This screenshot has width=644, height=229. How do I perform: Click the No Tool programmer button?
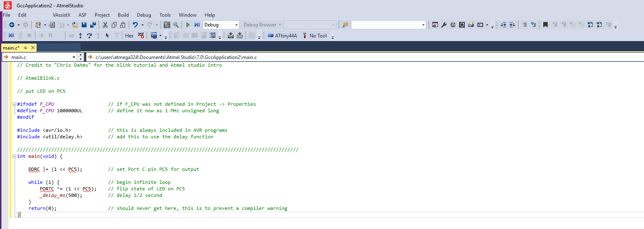click(314, 36)
